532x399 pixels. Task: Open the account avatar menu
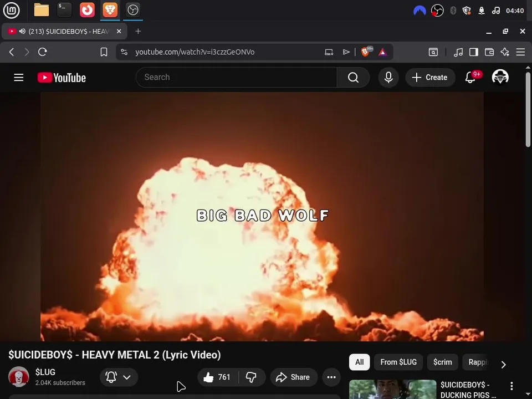500,78
